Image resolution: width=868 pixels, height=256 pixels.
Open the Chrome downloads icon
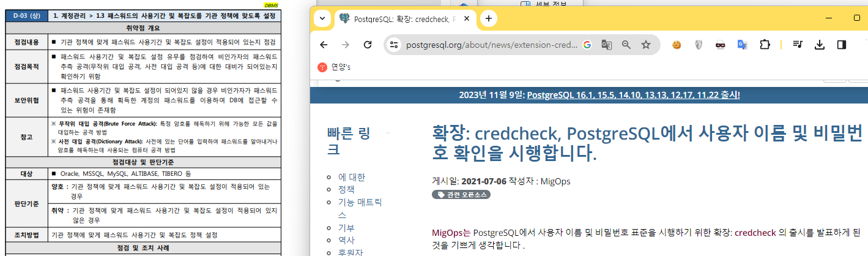[820, 45]
